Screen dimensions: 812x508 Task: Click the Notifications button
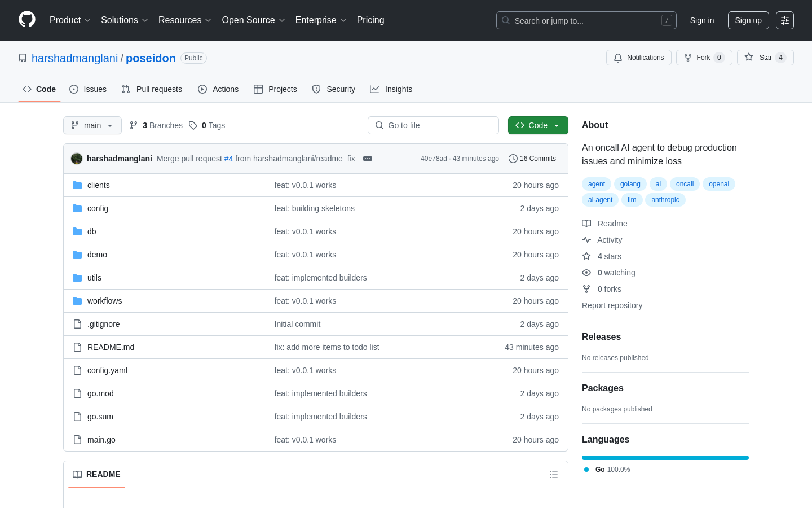[639, 58]
